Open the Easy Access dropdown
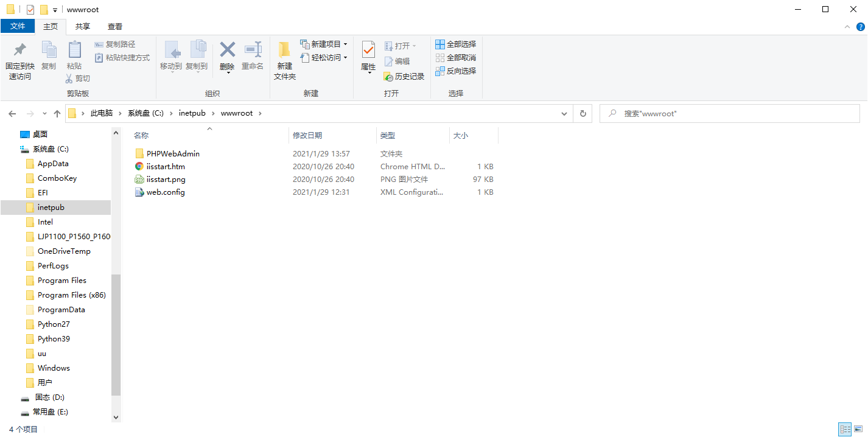 pyautogui.click(x=345, y=58)
